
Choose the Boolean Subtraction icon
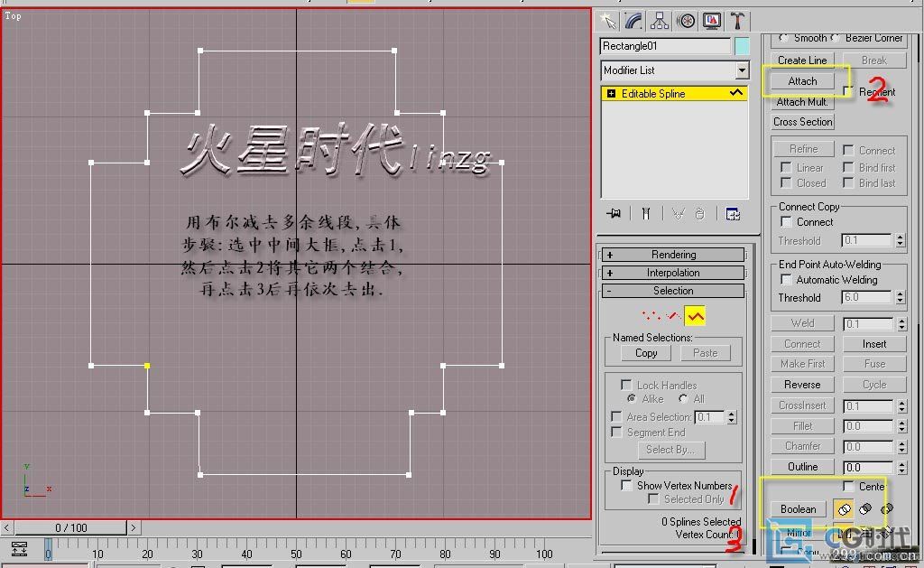click(865, 508)
